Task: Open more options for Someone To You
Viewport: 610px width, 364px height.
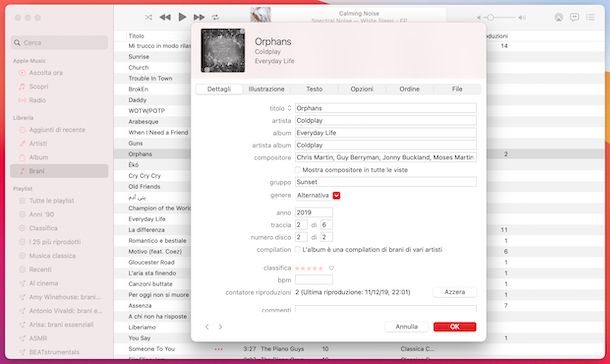Action: [219, 349]
